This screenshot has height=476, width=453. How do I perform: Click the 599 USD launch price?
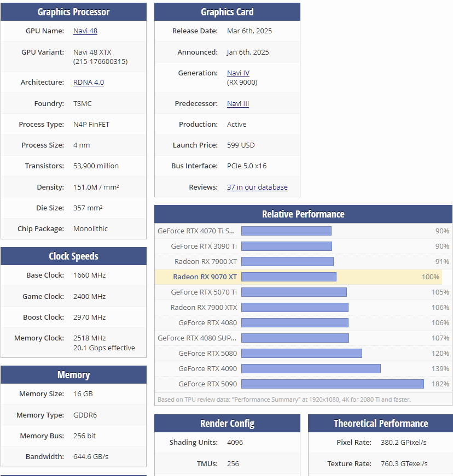(x=241, y=145)
